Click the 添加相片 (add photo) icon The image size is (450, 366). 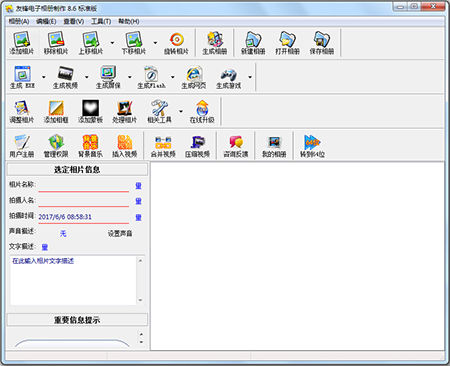22,43
